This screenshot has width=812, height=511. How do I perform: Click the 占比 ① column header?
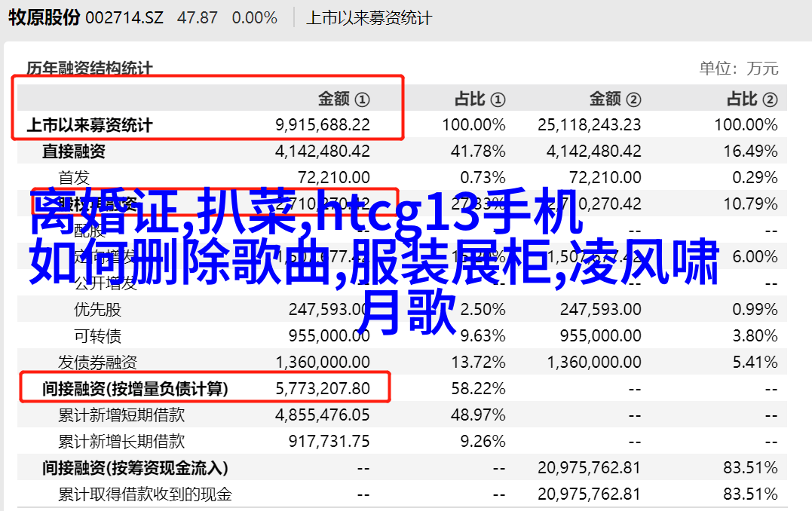[480, 99]
